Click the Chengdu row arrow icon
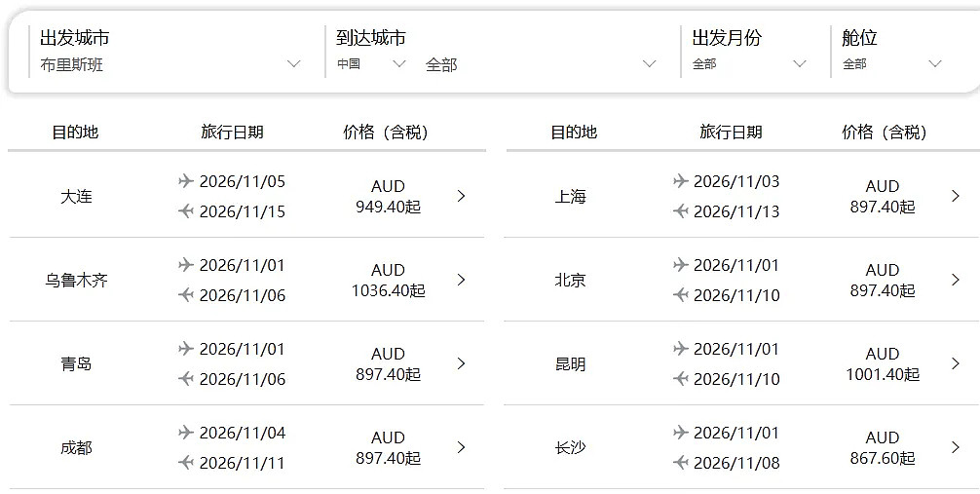The image size is (980, 494). tap(461, 447)
